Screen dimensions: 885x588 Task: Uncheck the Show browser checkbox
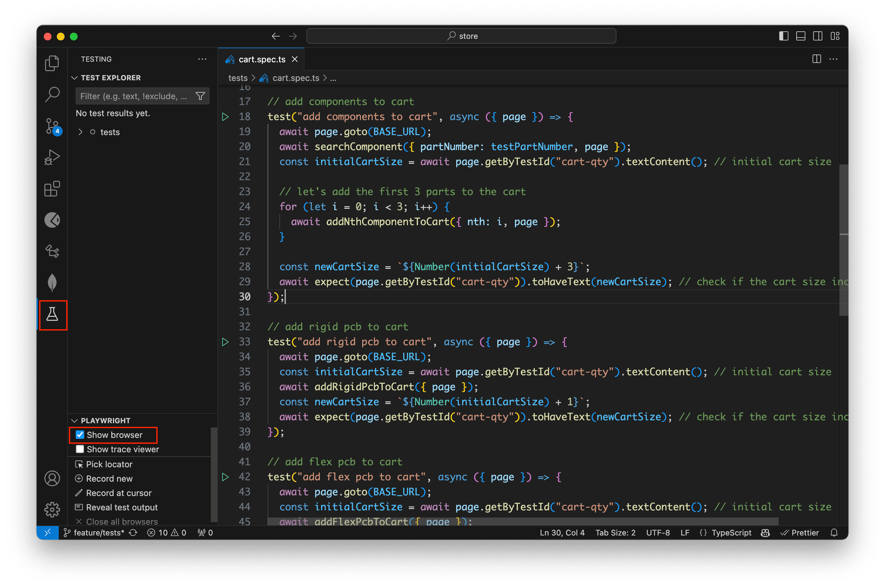(x=80, y=435)
